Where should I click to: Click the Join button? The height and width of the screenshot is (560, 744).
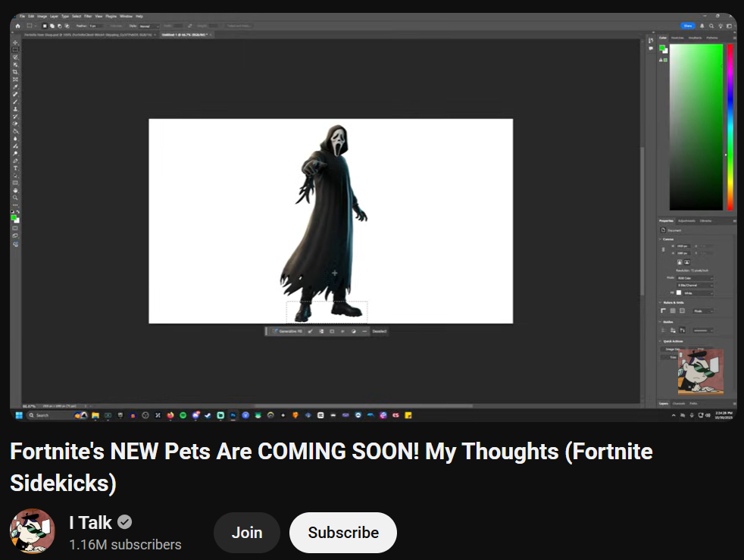(x=247, y=533)
